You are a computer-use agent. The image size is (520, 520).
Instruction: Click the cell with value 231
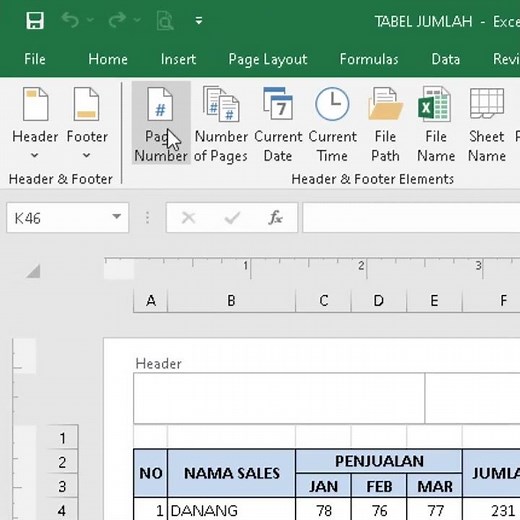click(491, 509)
